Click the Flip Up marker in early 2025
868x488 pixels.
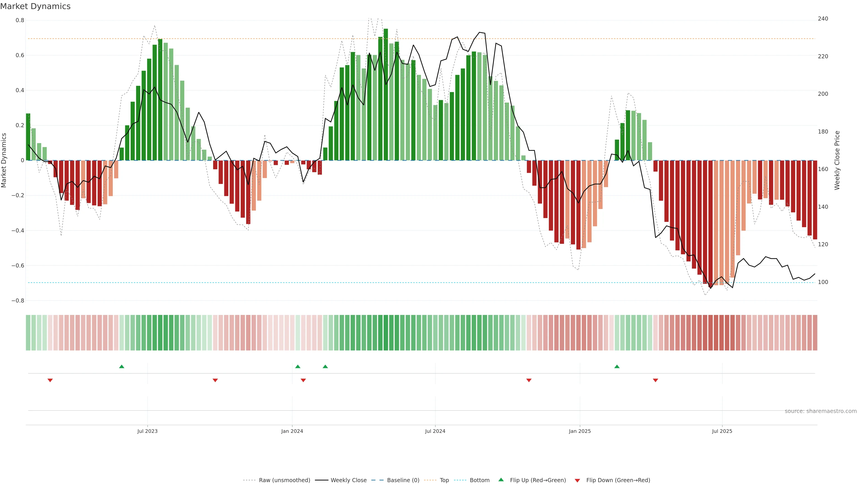pyautogui.click(x=617, y=366)
